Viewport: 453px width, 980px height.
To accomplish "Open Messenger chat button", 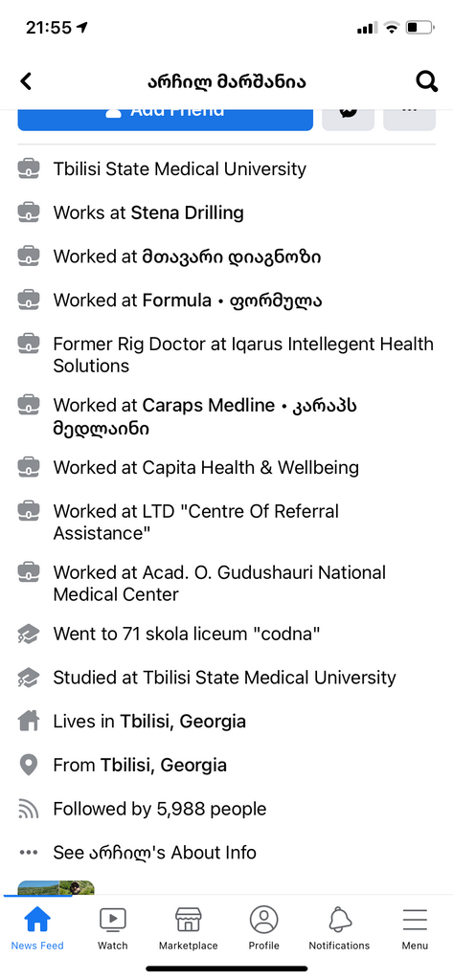I will (348, 119).
